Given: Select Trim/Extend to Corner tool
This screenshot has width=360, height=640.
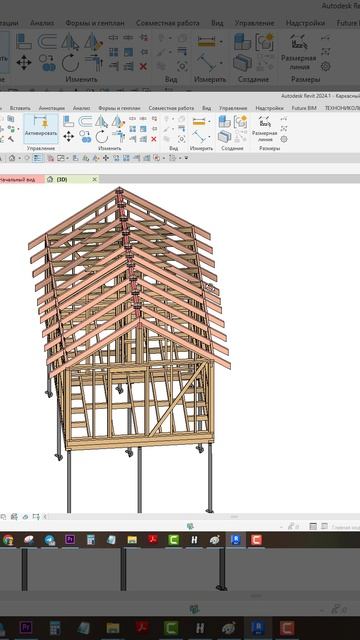Looking at the screenshot, I should tap(118, 136).
